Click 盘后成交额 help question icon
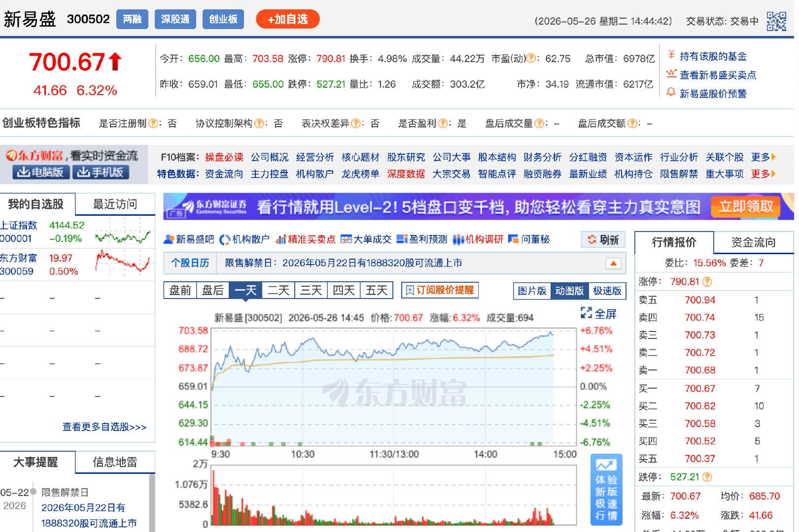Viewport: 799px width, 532px height. [x=632, y=124]
